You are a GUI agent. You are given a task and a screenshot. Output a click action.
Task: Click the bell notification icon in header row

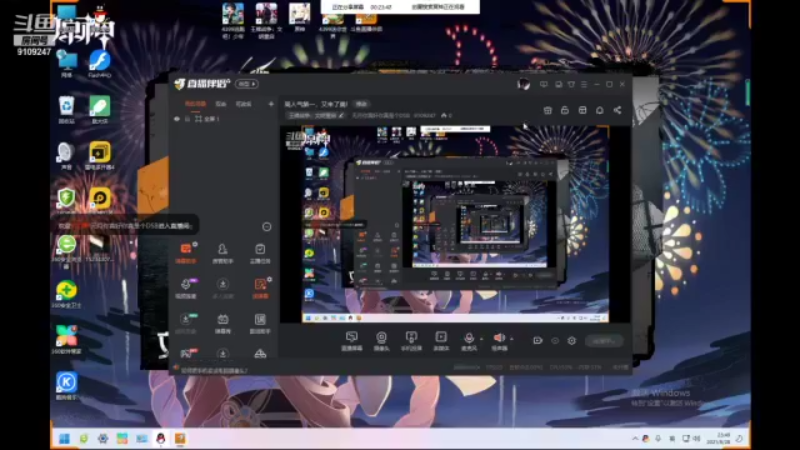(x=599, y=110)
